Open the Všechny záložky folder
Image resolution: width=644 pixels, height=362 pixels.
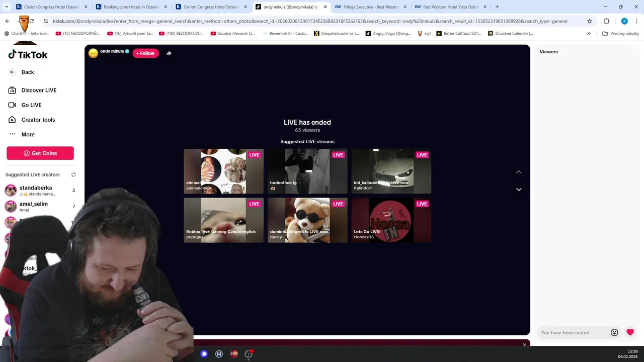pyautogui.click(x=620, y=33)
